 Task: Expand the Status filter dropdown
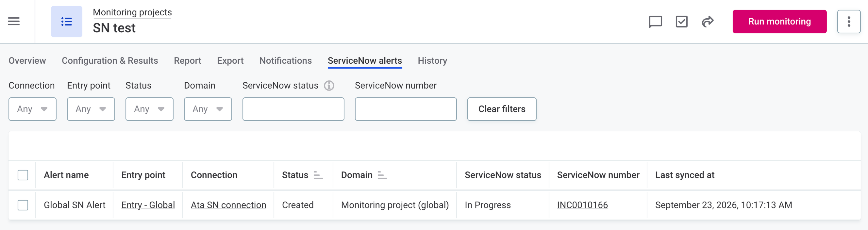click(149, 109)
